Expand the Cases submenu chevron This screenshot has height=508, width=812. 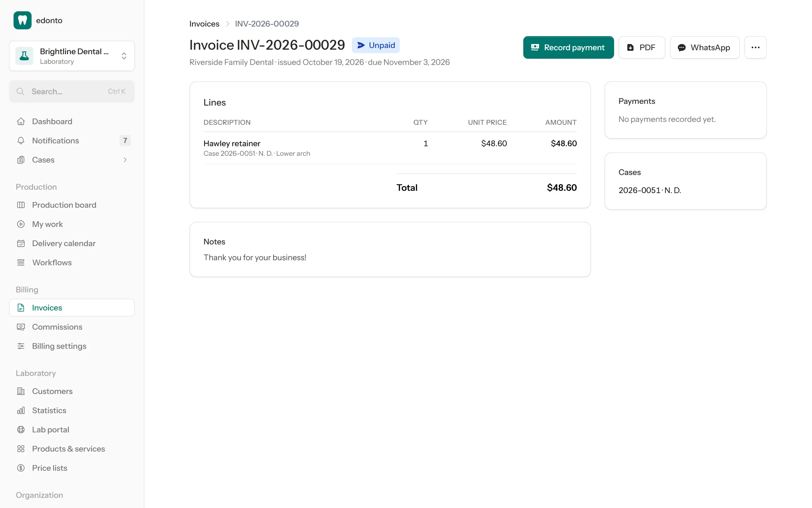(x=125, y=159)
